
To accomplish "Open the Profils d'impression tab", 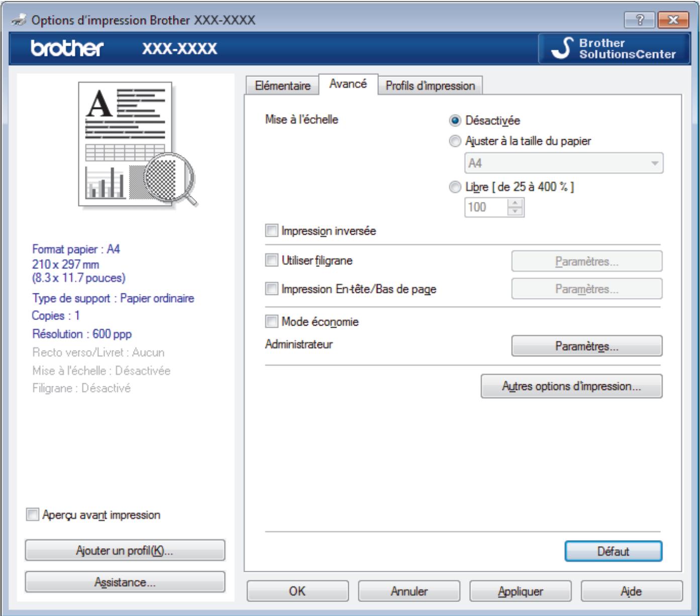I will pyautogui.click(x=430, y=86).
